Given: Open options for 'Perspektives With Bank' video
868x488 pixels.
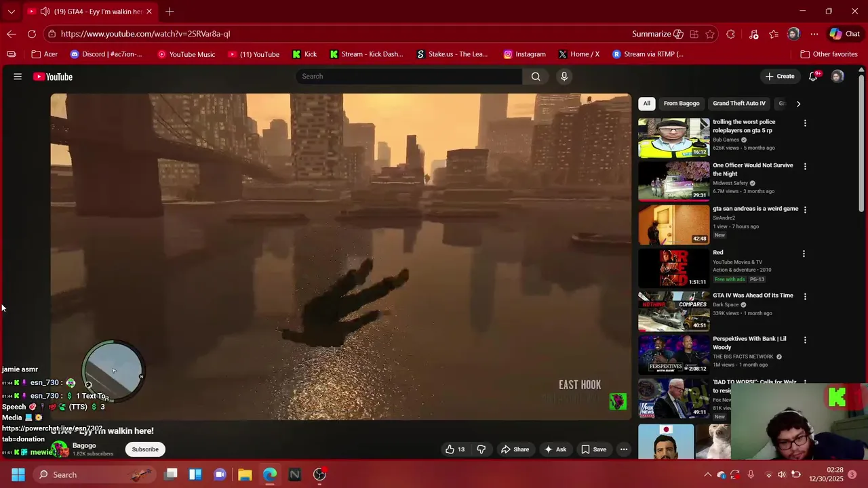Looking at the screenshot, I should tap(805, 340).
